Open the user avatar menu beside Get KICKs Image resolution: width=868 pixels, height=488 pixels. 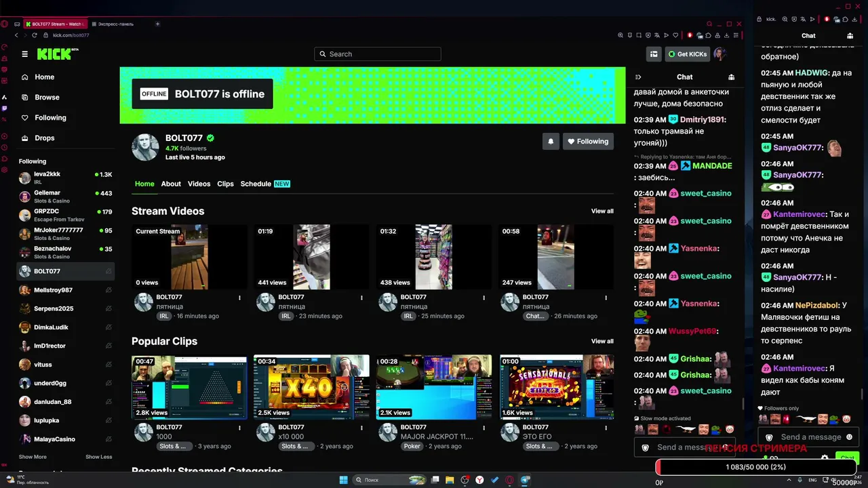(720, 54)
